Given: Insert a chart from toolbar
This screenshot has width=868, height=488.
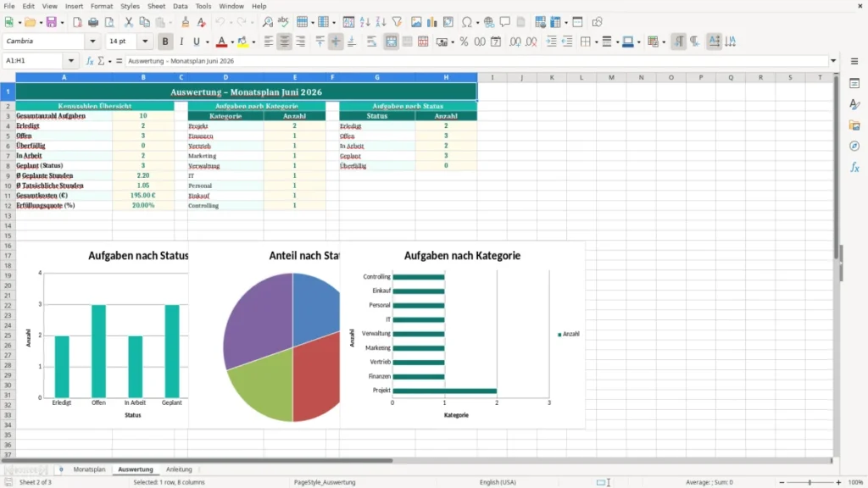Looking at the screenshot, I should point(431,22).
